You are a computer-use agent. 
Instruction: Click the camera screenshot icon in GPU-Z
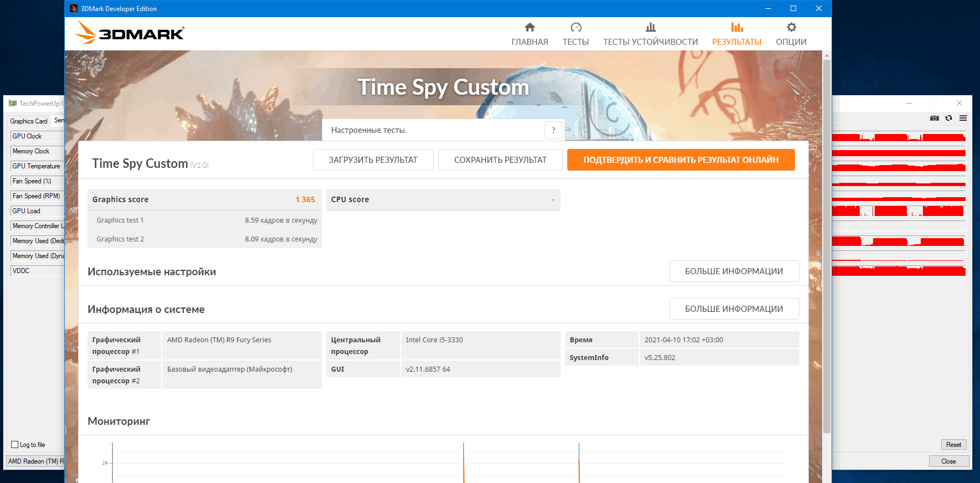coord(935,118)
